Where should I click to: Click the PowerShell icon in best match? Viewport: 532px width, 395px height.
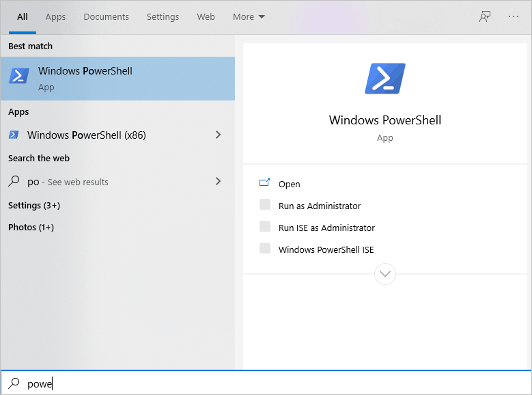tap(19, 75)
